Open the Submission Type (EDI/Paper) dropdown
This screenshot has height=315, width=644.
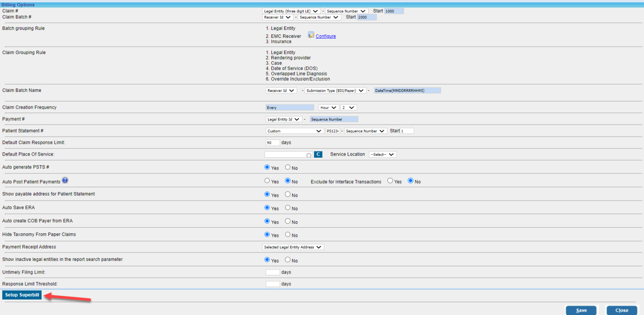point(335,90)
